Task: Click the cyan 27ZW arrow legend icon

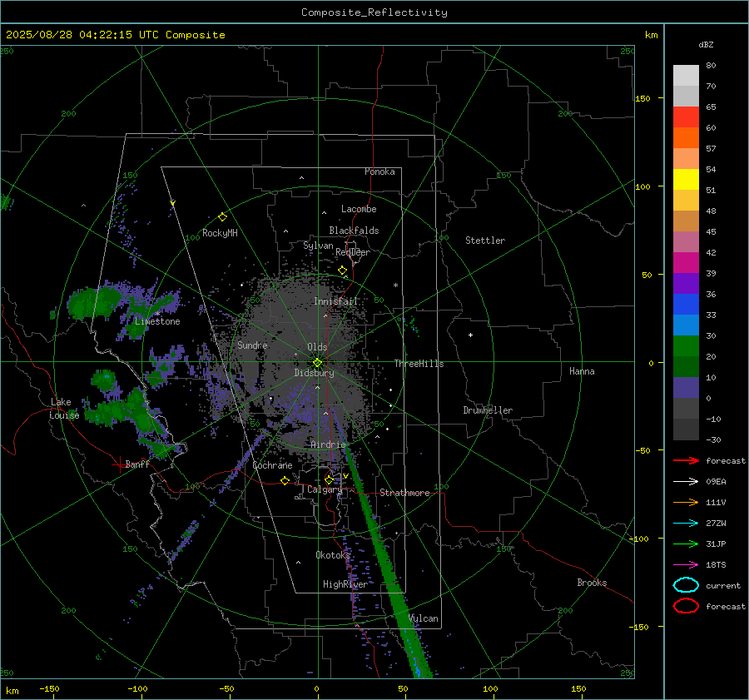Action: [x=686, y=524]
